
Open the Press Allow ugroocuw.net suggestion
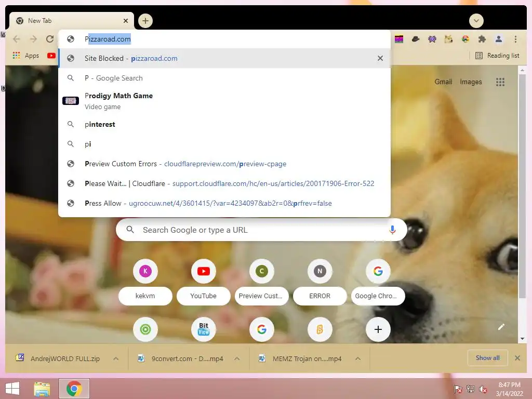224,203
